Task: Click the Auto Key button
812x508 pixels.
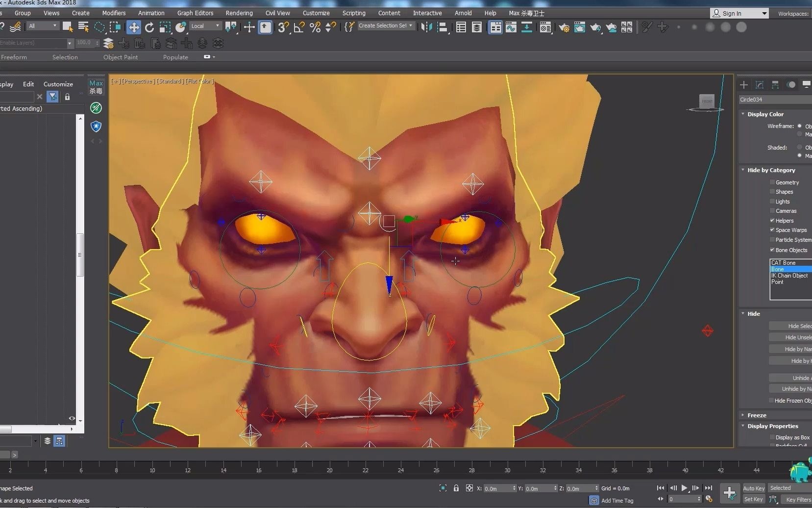Action: pyautogui.click(x=754, y=488)
